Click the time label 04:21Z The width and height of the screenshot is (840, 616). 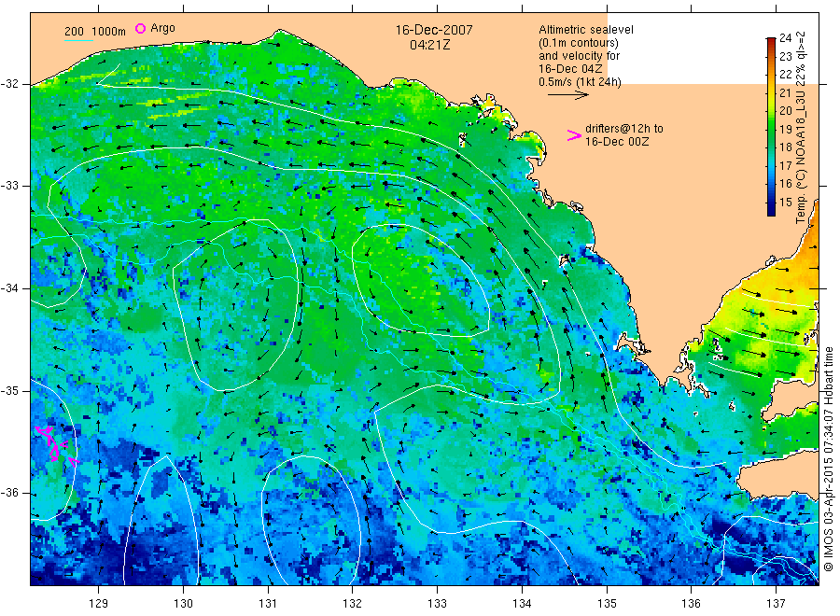(x=429, y=45)
